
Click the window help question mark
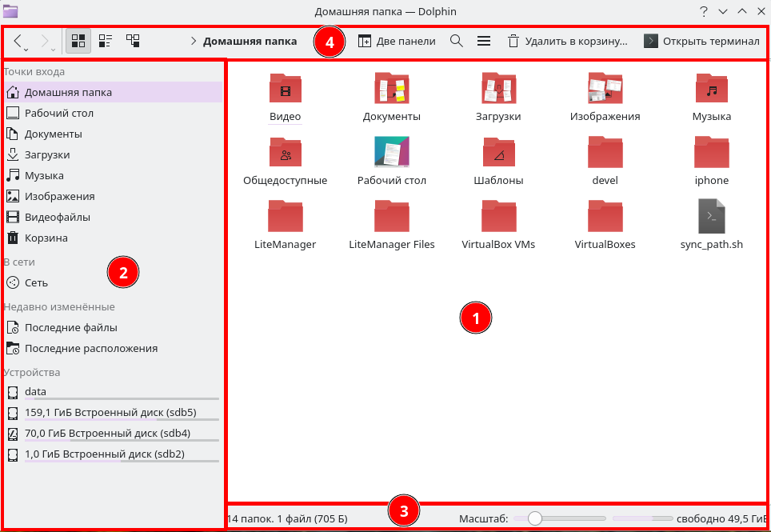coord(704,11)
